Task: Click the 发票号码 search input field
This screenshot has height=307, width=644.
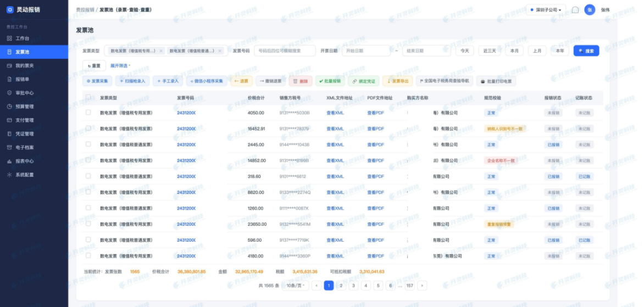Action: (285, 51)
